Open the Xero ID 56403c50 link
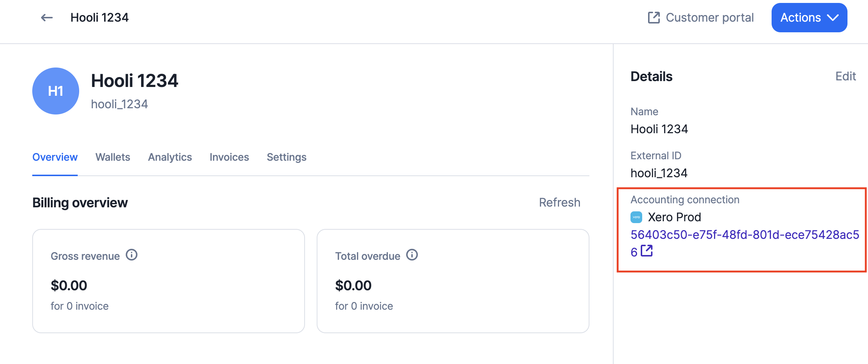 point(745,243)
